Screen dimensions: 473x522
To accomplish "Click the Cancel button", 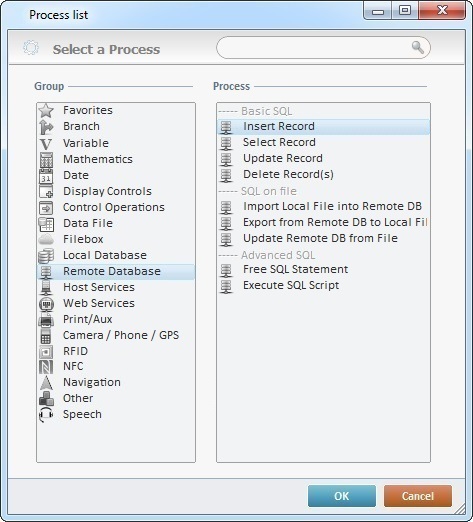I will pyautogui.click(x=418, y=496).
